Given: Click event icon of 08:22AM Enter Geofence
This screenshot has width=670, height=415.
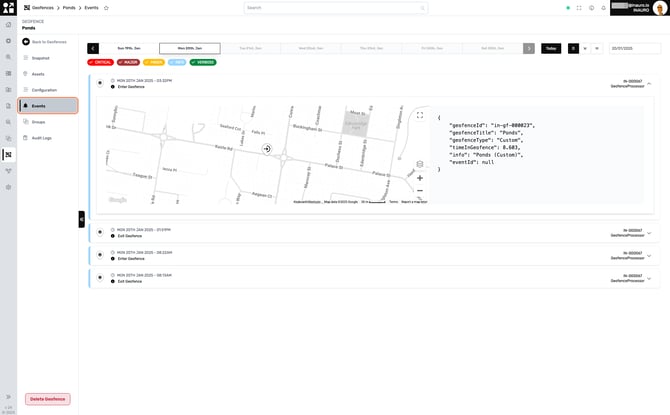Looking at the screenshot, I should click(x=100, y=255).
